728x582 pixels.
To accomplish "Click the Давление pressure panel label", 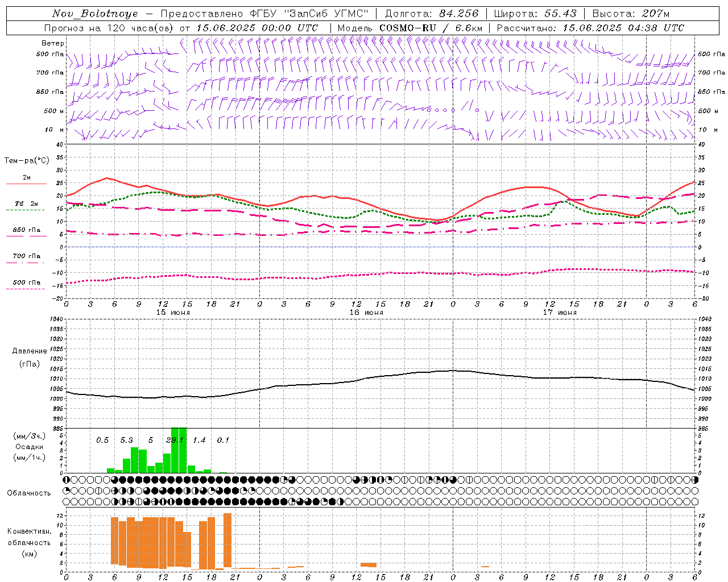I will [30, 351].
